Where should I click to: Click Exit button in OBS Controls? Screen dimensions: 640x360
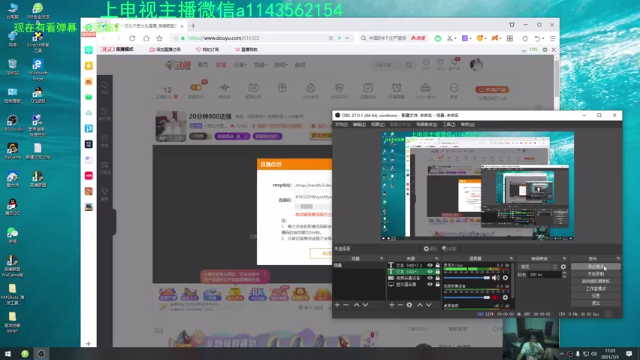(596, 303)
